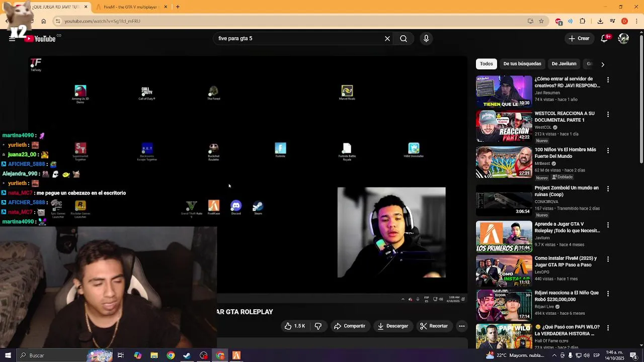The height and width of the screenshot is (362, 644).
Task: Open the Project Zomboid 3:06:54 thumbnail
Action: pos(504,201)
